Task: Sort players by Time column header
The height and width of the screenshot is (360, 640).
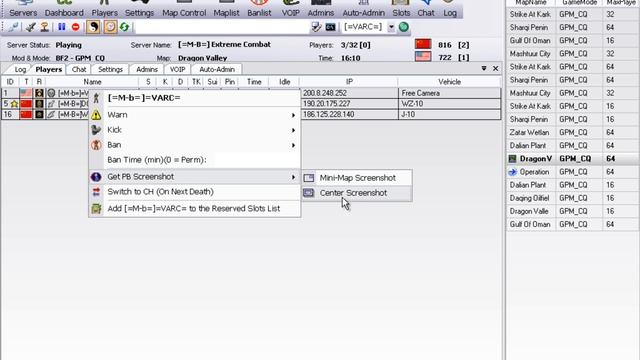Action: [253, 82]
